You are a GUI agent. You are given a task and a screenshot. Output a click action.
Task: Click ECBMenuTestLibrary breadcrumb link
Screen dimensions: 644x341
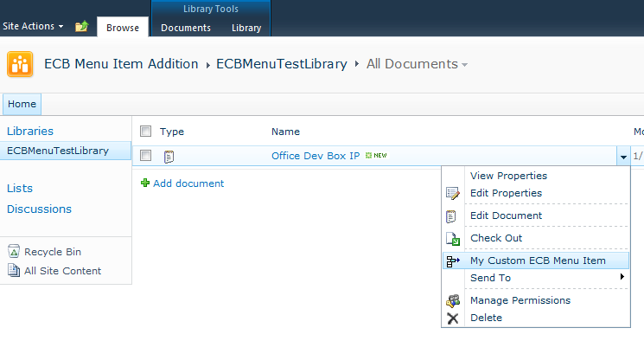[x=282, y=64]
